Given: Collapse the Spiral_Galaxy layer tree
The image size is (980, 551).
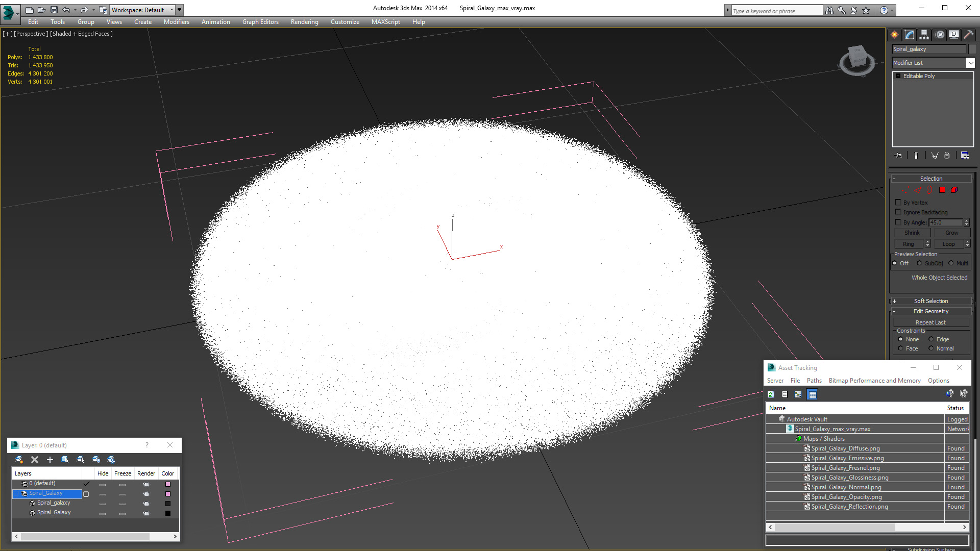Looking at the screenshot, I should [16, 493].
